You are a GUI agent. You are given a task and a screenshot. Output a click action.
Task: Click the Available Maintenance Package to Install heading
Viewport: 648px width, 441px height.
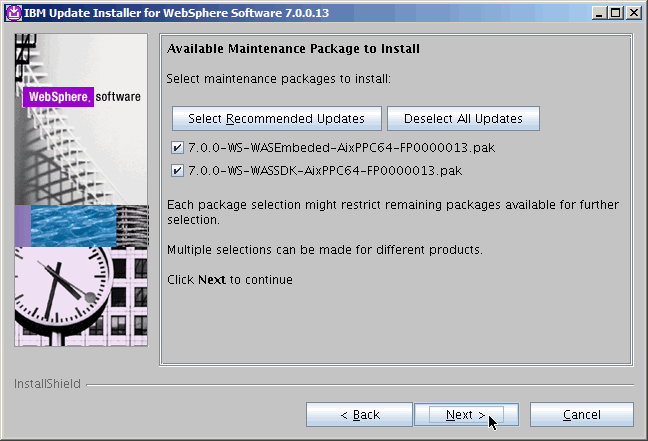coord(293,48)
